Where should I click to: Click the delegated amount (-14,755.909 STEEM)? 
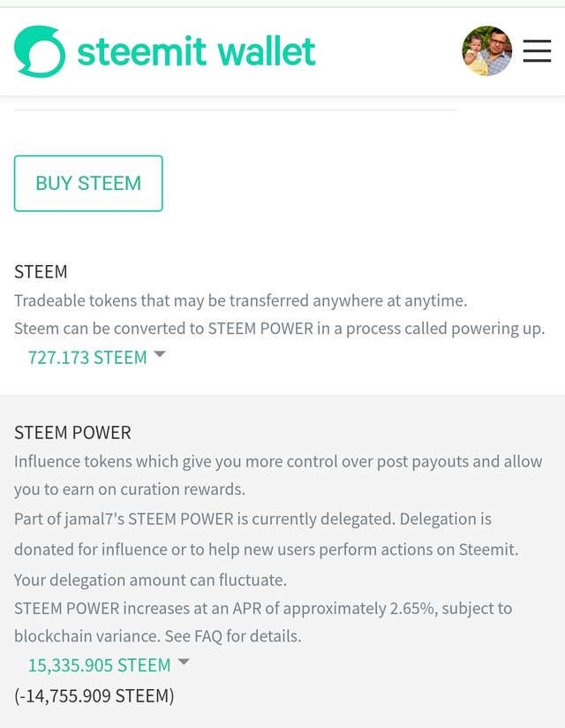(x=94, y=696)
